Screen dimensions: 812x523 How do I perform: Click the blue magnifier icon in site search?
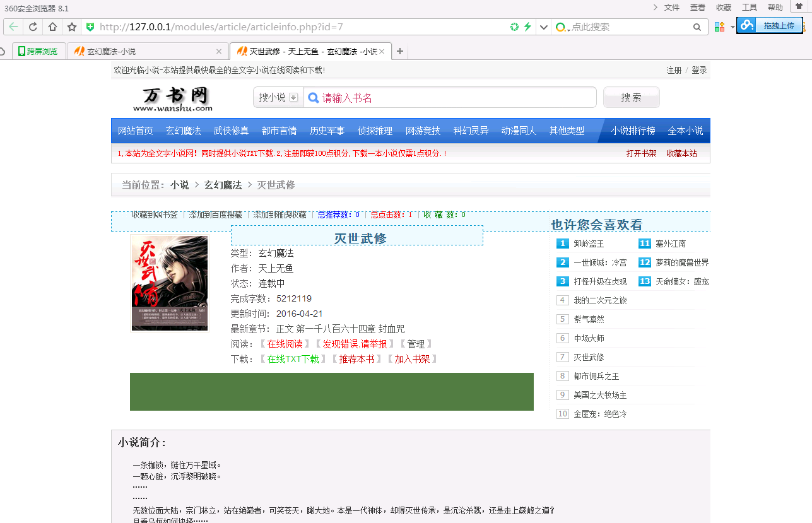click(x=313, y=98)
